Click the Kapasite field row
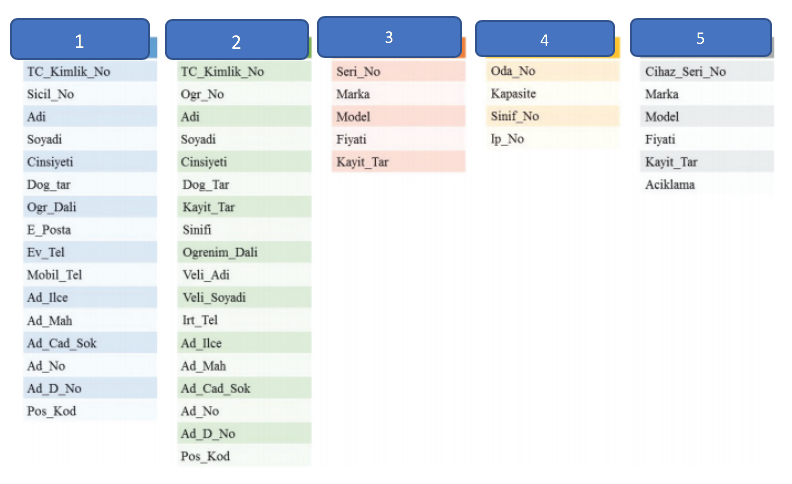The height and width of the screenshot is (484, 792). (553, 94)
